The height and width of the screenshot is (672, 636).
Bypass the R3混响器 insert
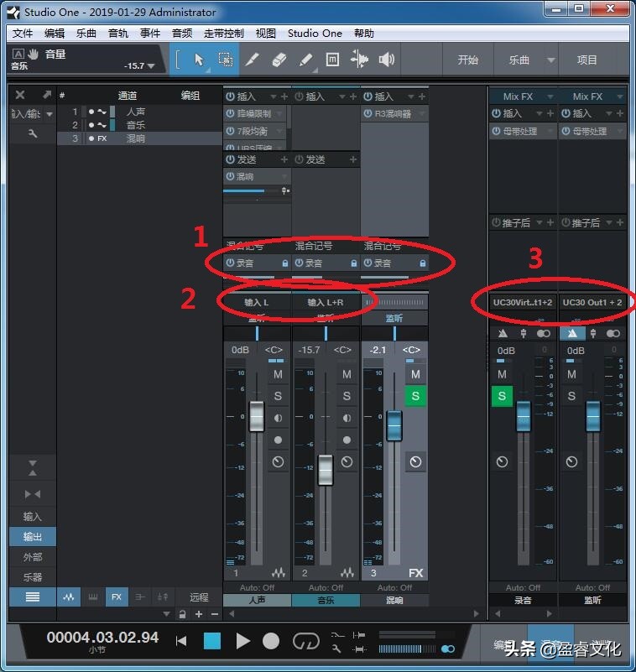point(368,113)
